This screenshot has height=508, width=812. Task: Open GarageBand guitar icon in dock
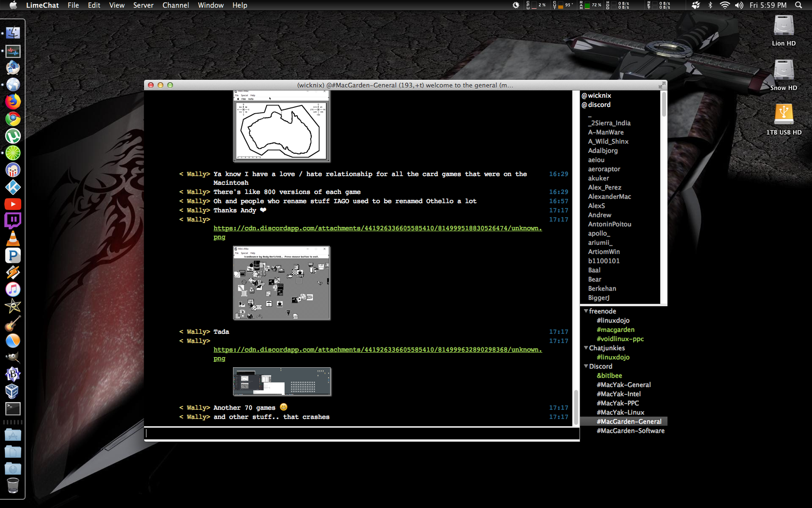(13, 323)
